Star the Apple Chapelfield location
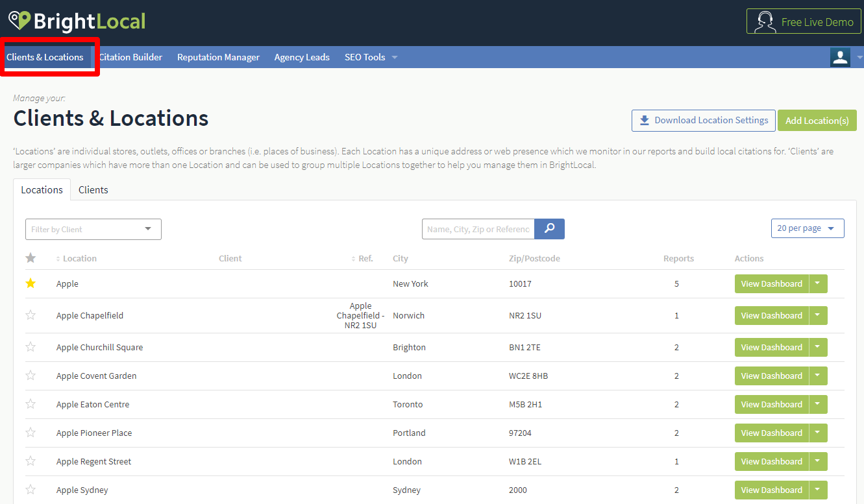Viewport: 864px width, 504px height. (31, 315)
